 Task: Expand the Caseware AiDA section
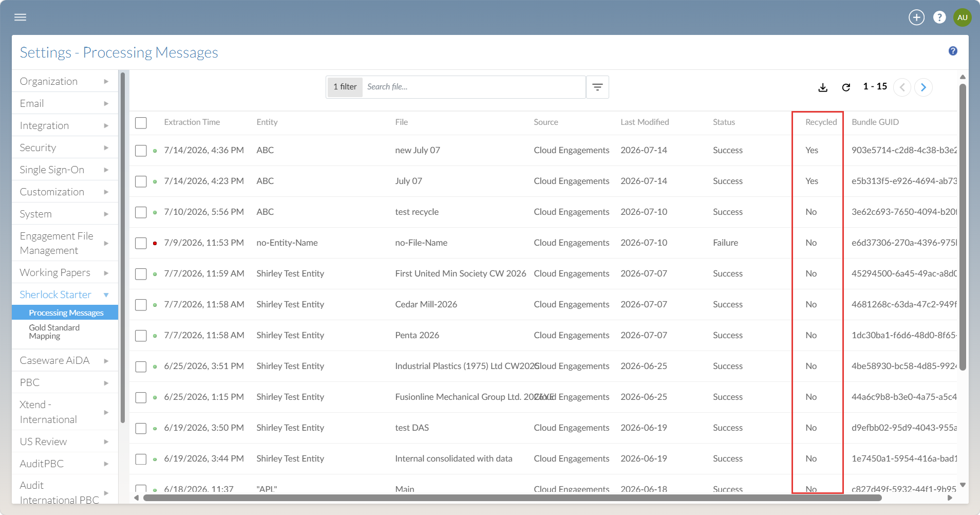65,360
